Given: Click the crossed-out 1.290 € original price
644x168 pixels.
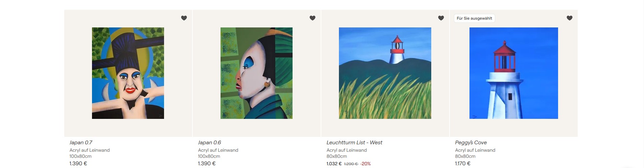Looking at the screenshot, I should point(351,164).
